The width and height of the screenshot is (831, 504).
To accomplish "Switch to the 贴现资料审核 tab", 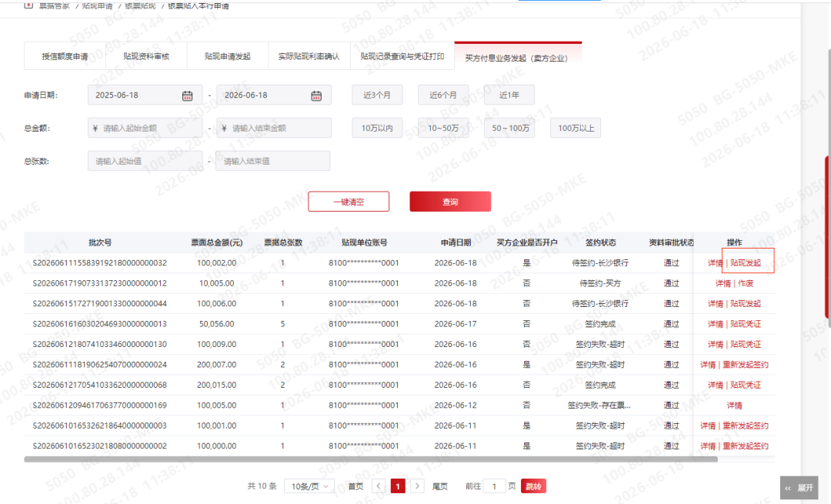I will tap(146, 56).
